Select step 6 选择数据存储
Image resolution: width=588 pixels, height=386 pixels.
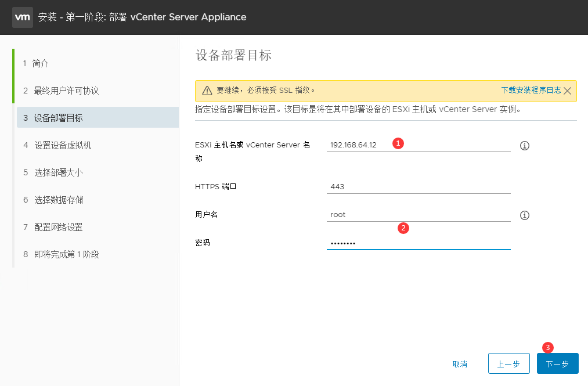coord(58,200)
